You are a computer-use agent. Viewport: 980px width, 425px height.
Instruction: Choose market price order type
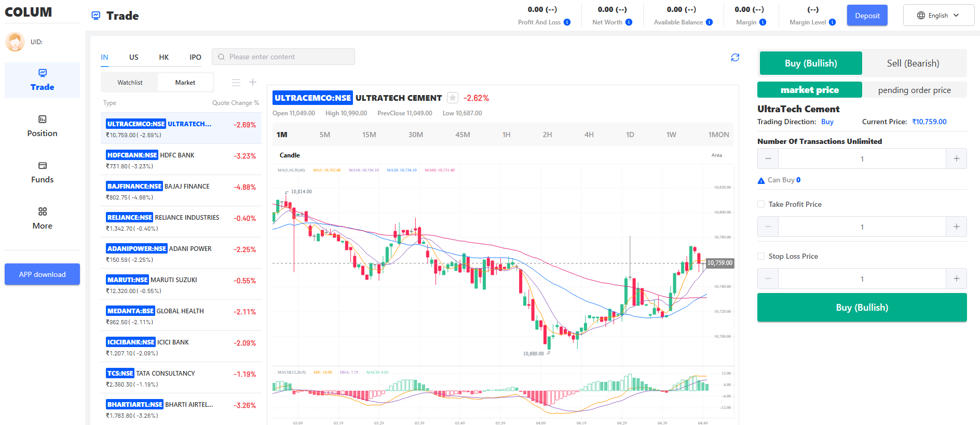810,90
